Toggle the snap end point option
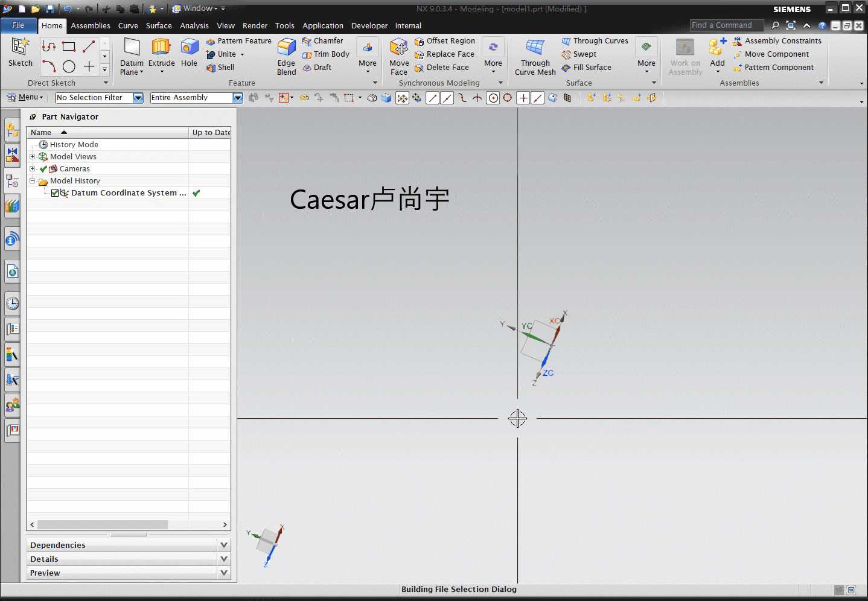 pos(432,98)
